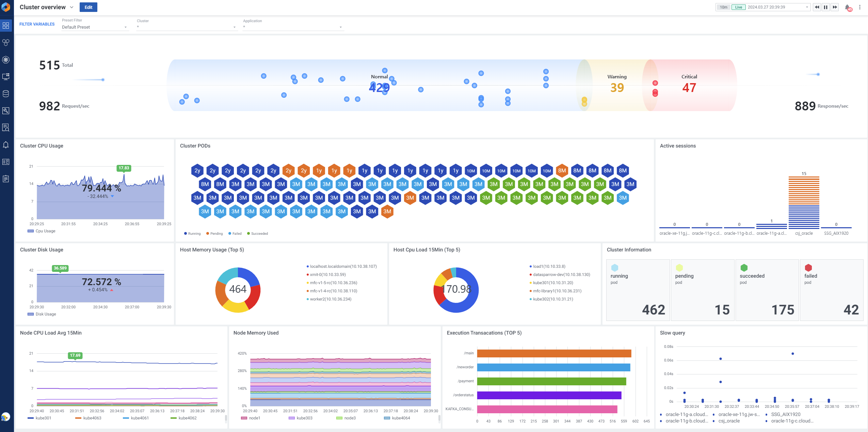868x432 pixels.
Task: Open the log search sidebar icon
Action: [6, 128]
